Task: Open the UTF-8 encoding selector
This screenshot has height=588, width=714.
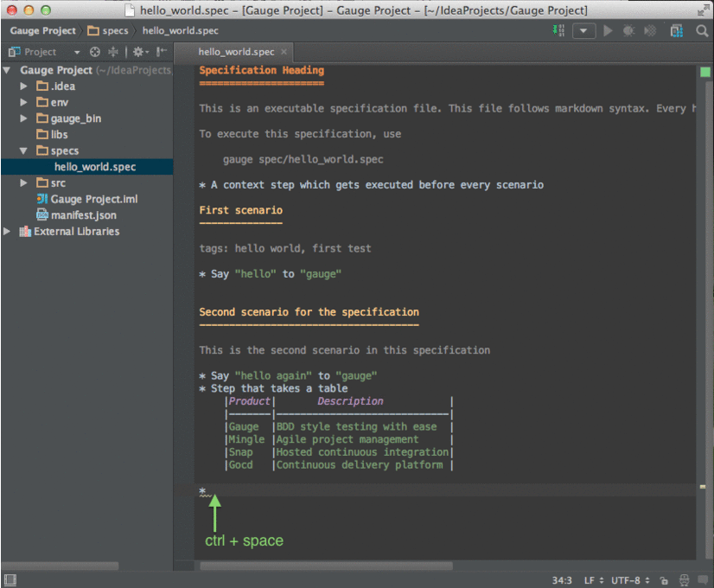Action: coord(630,580)
